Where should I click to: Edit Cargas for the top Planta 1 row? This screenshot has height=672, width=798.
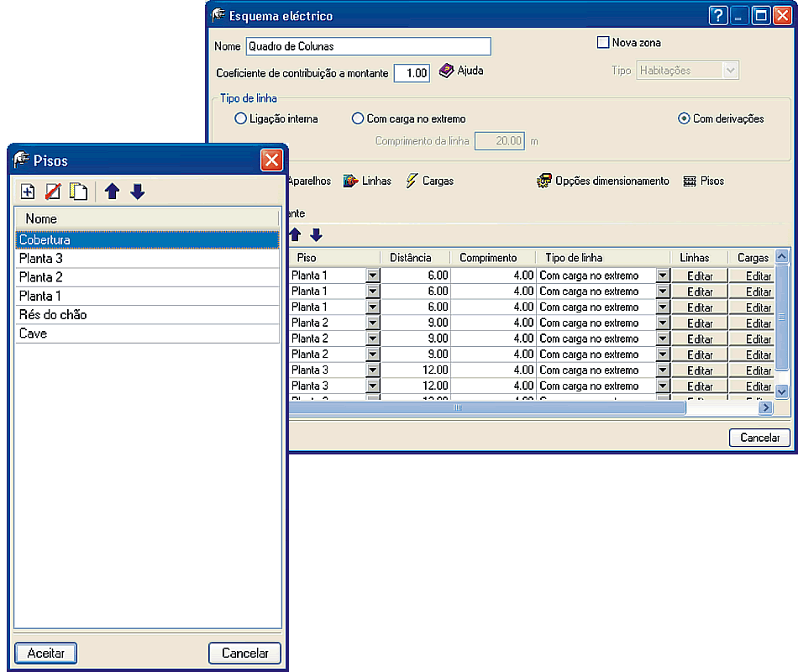752,276
